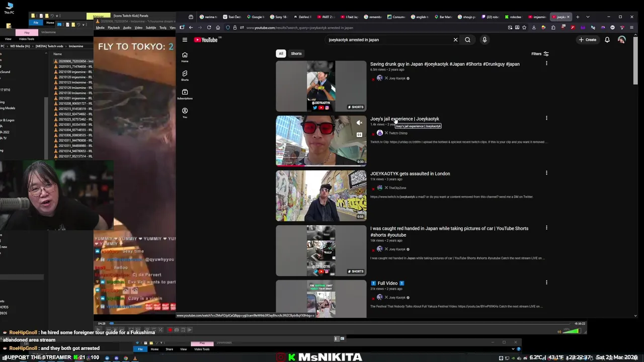Open Subtitle menu in VLC

[150, 28]
